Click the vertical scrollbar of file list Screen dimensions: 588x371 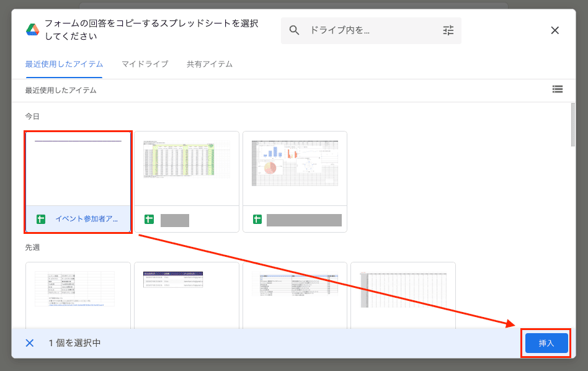pos(572,125)
